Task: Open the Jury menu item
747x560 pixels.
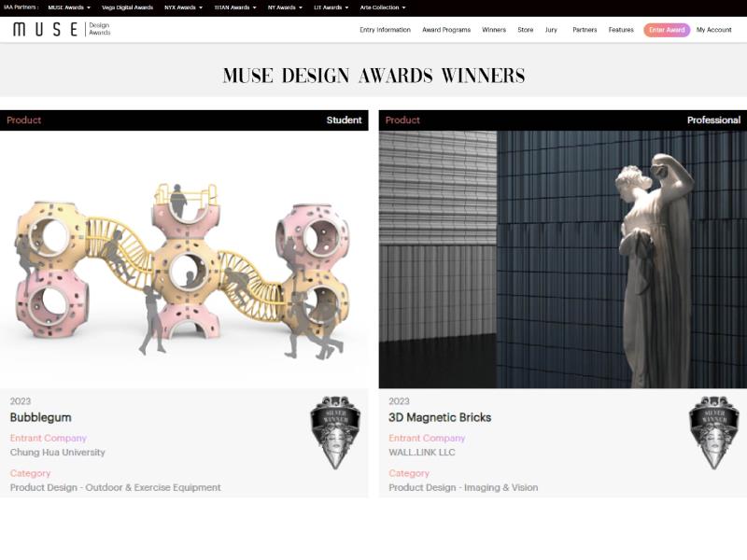Action: click(x=551, y=30)
